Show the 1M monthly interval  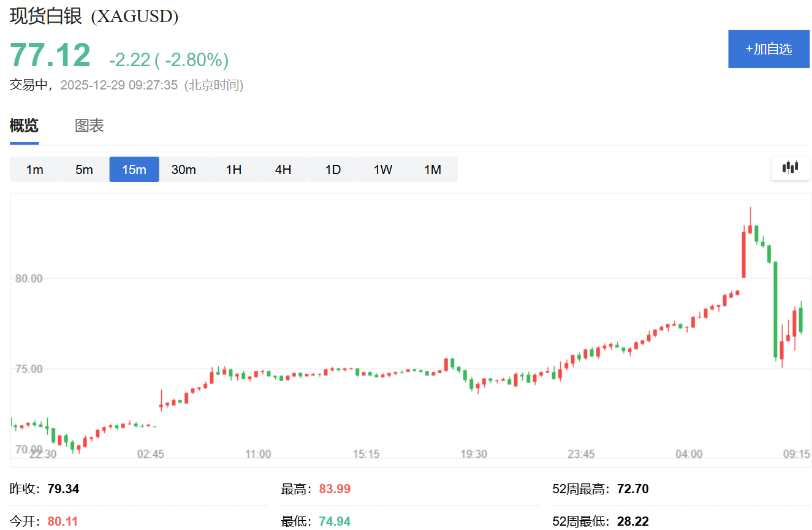pyautogui.click(x=433, y=170)
